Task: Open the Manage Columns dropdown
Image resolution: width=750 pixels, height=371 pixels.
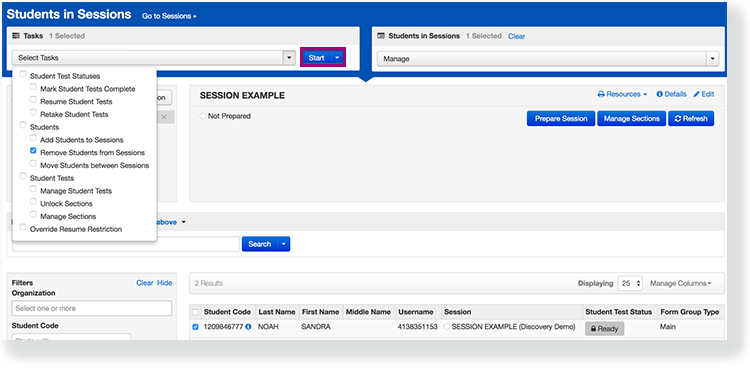Action: 680,284
